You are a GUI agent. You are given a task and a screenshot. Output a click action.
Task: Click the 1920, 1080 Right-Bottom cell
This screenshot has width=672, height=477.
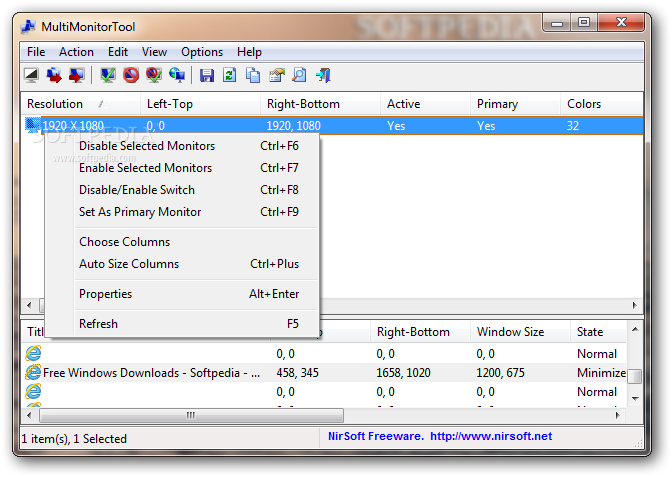[x=294, y=126]
